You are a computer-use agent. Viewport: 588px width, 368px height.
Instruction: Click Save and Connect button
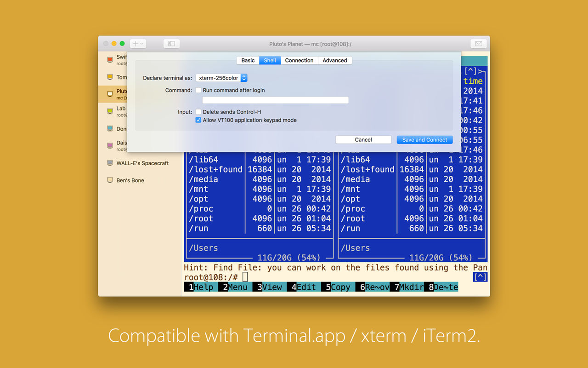tap(424, 140)
